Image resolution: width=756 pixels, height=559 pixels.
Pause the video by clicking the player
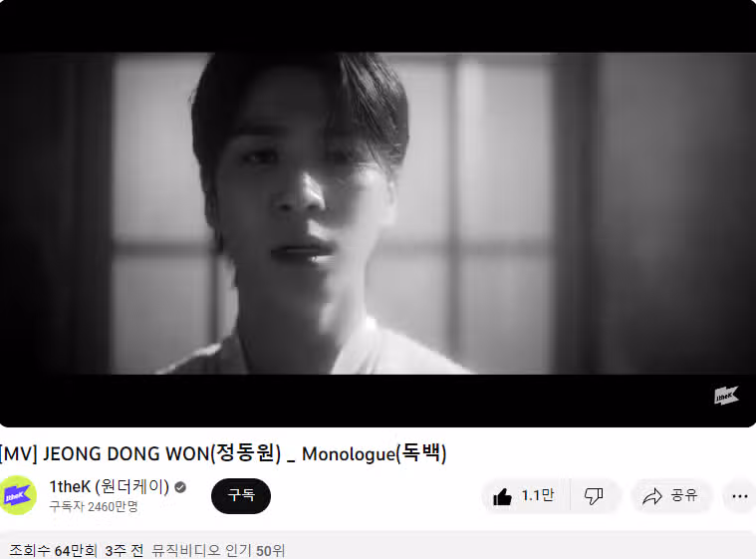pos(378,213)
